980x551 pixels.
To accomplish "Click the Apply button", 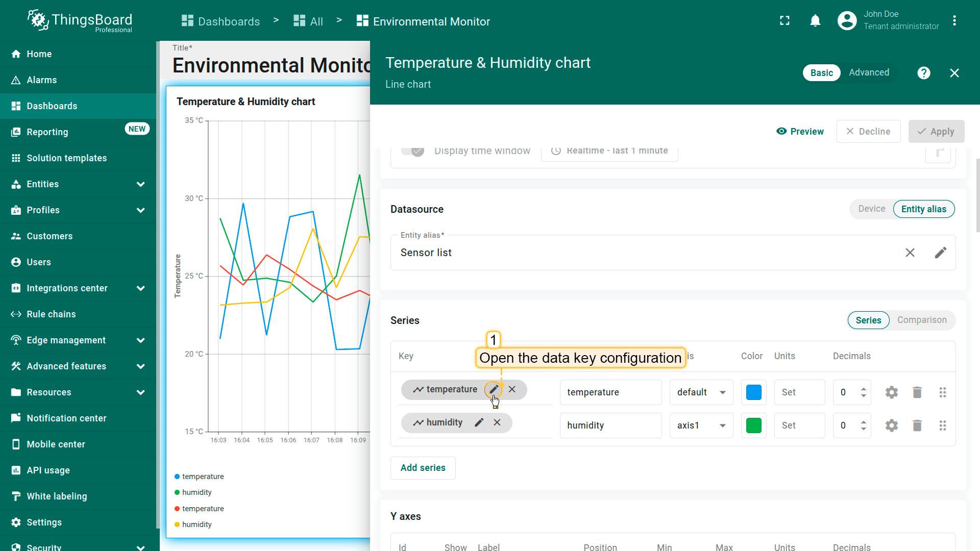I will tap(936, 132).
